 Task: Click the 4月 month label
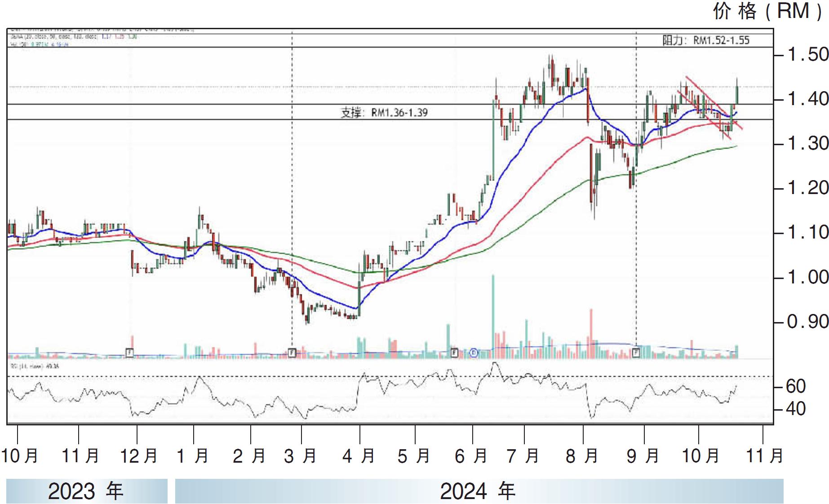pyautogui.click(x=359, y=456)
